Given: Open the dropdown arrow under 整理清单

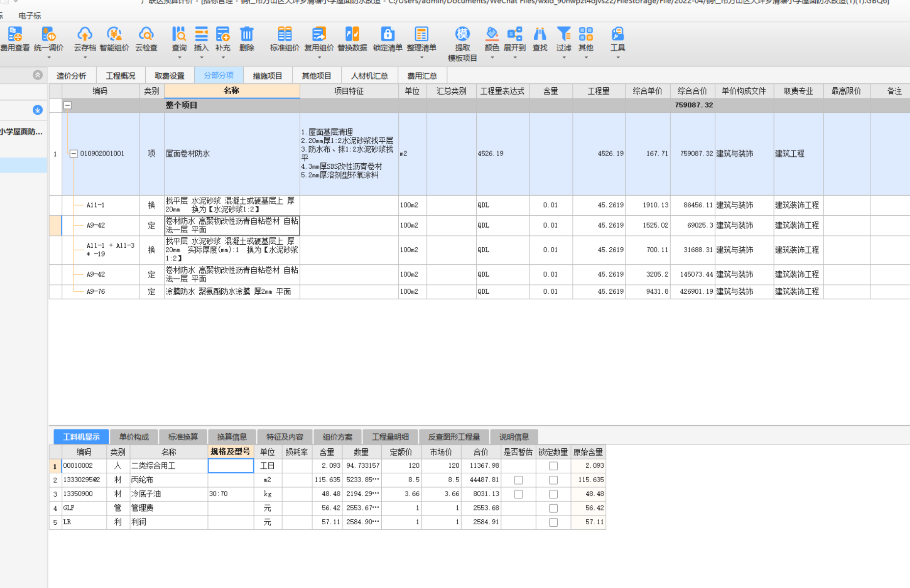Looking at the screenshot, I should [x=421, y=58].
